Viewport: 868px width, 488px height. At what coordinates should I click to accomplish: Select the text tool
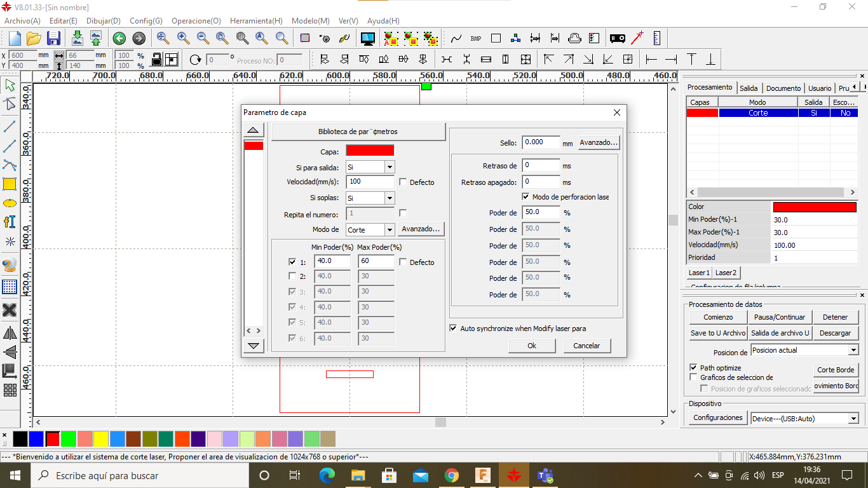click(x=10, y=222)
